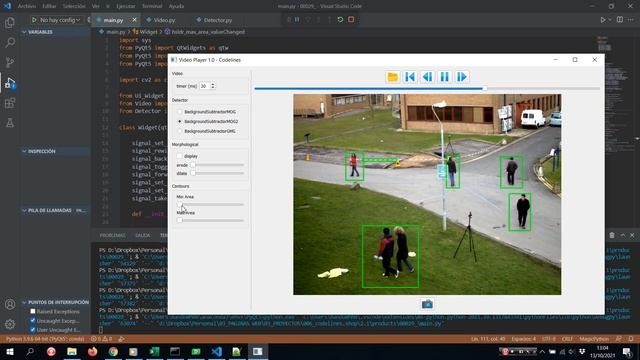Open Ayuda menu

pyautogui.click(x=176, y=6)
